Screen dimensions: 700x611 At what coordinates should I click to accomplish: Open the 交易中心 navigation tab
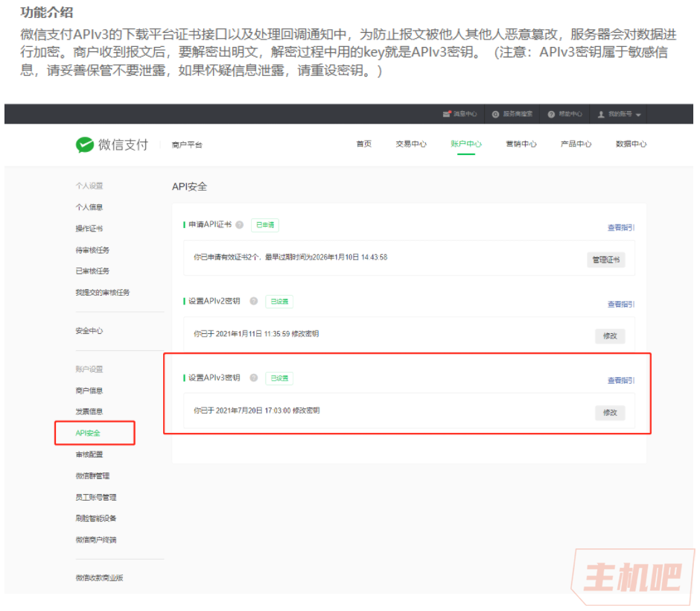click(411, 144)
